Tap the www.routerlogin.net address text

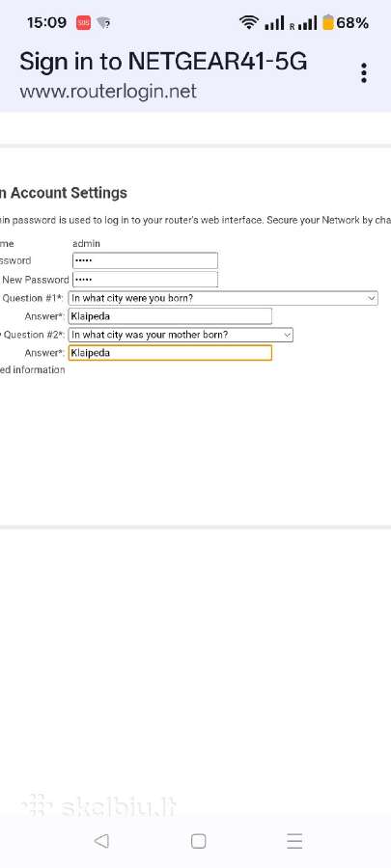[108, 91]
